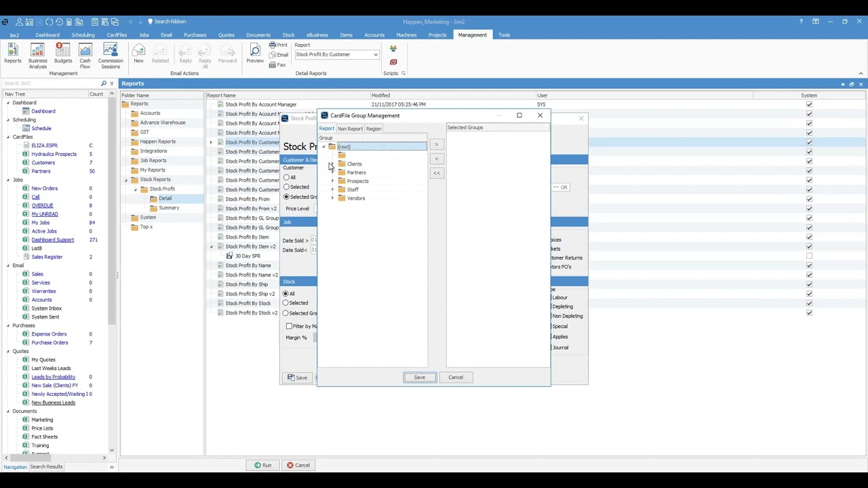Image resolution: width=868 pixels, height=488 pixels.
Task: Click Fax in Detail Reports group
Action: 278,64
